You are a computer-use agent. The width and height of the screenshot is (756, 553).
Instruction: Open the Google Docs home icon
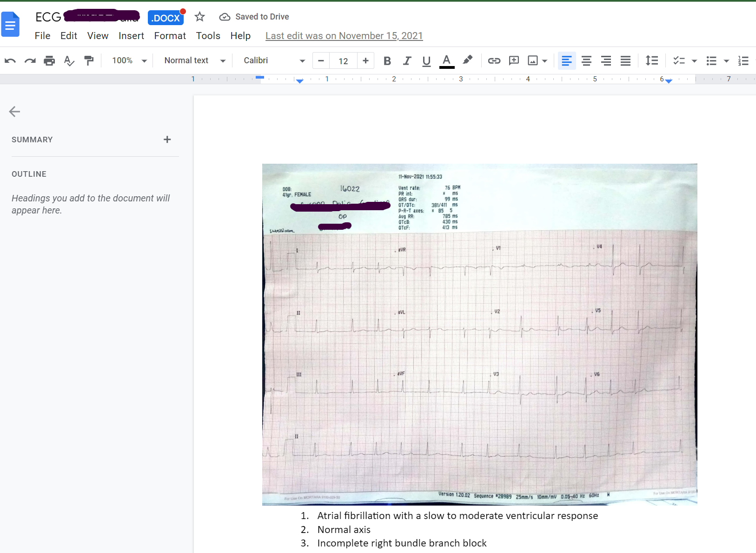[10, 24]
